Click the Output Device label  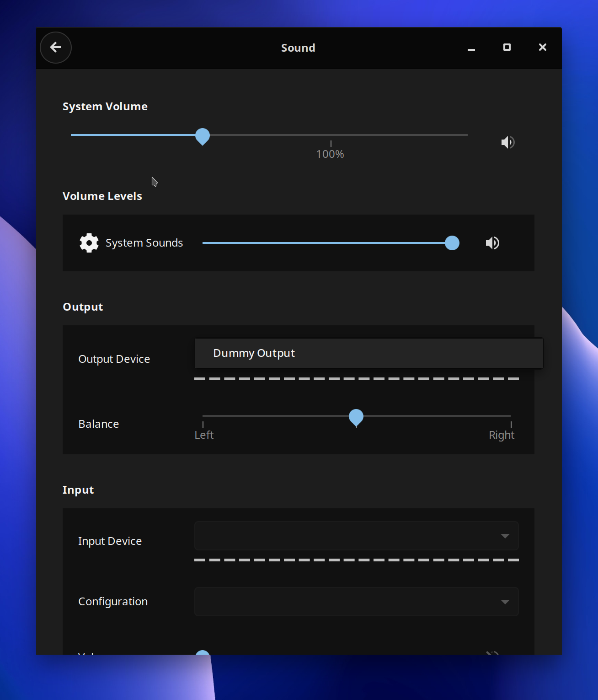click(114, 359)
